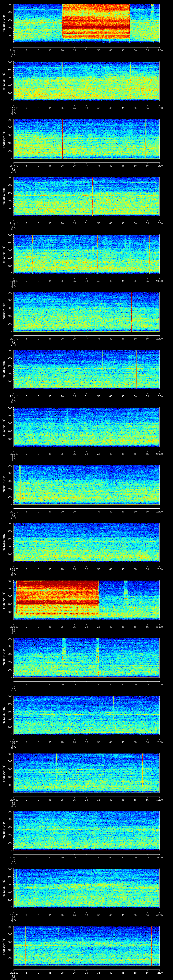173x980 pixels.
Task: Click the red spike near 30 s in the 9:25:00 spectrogram
Action: tap(86, 542)
